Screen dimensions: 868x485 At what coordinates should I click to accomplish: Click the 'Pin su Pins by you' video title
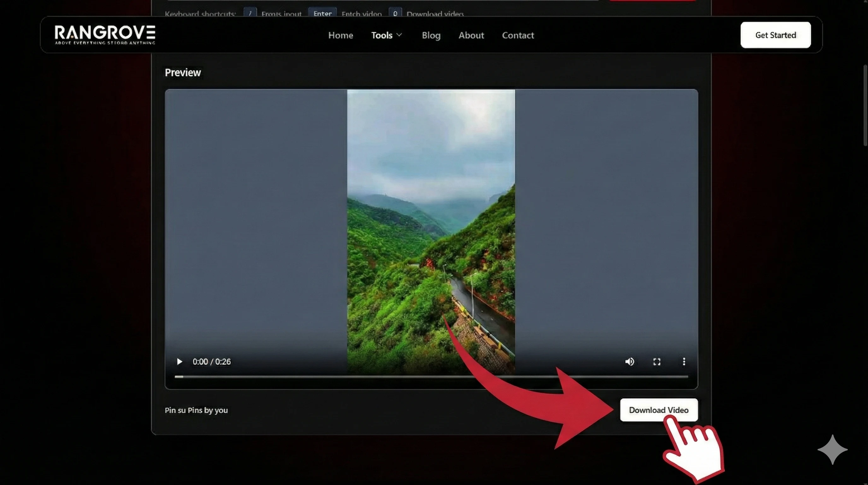tap(196, 410)
